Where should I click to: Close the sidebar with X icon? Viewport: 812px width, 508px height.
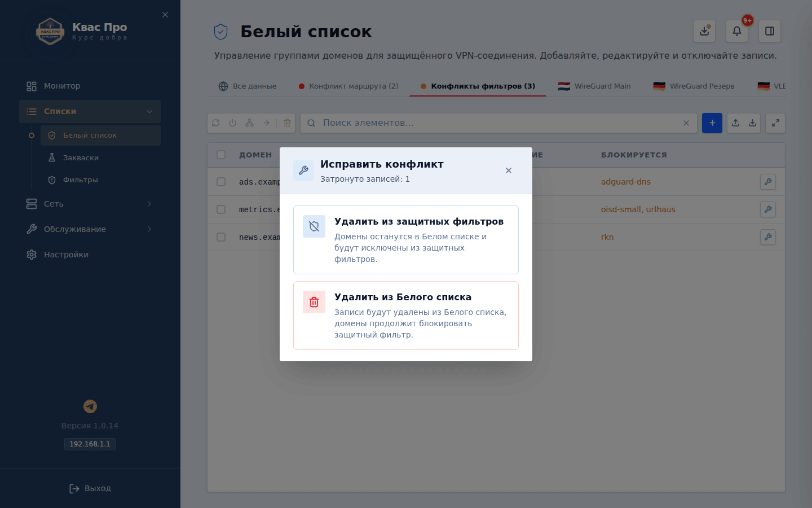click(x=165, y=15)
